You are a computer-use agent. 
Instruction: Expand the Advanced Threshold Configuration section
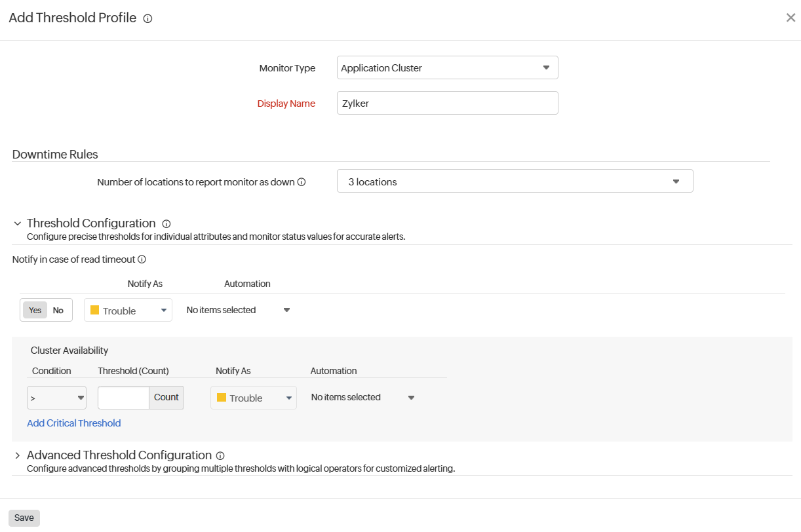tap(16, 455)
